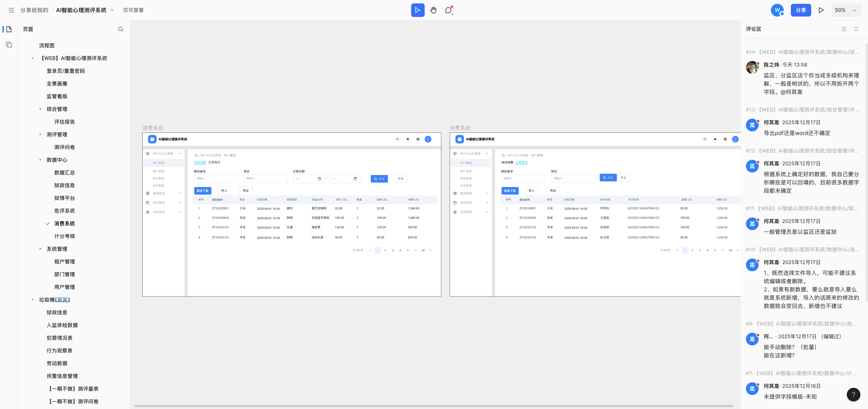This screenshot has width=868, height=409.
Task: Go to 分享给我的 breadcrumb
Action: [x=34, y=10]
